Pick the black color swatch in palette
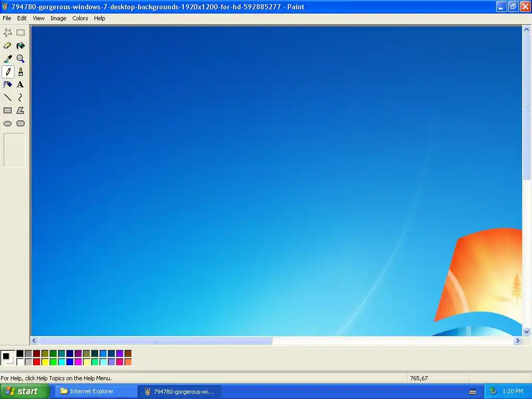This screenshot has height=399, width=532. coord(20,354)
